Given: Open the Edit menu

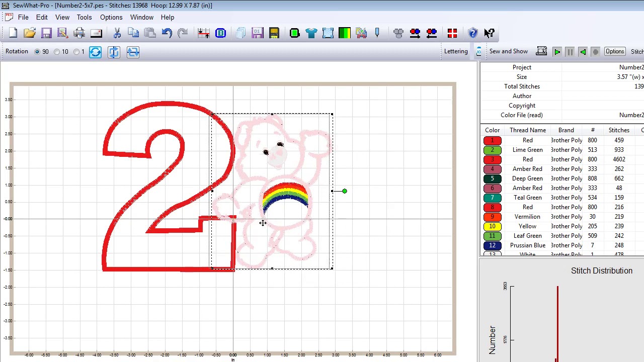Looking at the screenshot, I should tap(42, 17).
